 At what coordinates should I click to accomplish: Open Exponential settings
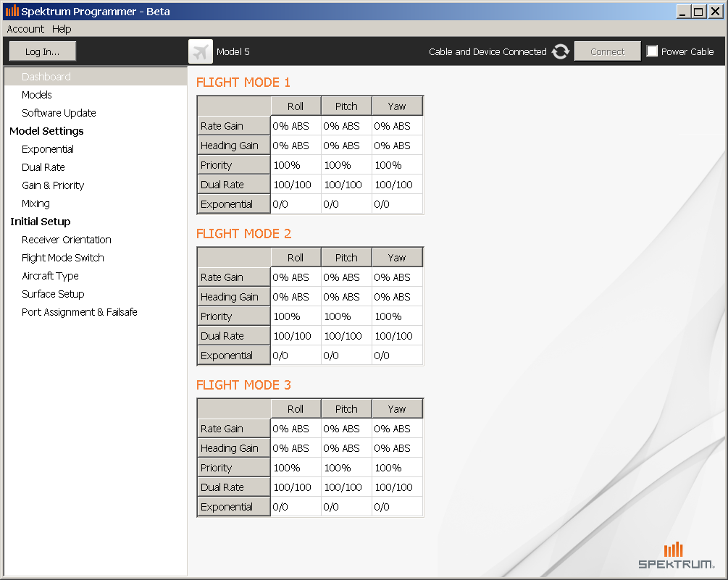tap(48, 149)
